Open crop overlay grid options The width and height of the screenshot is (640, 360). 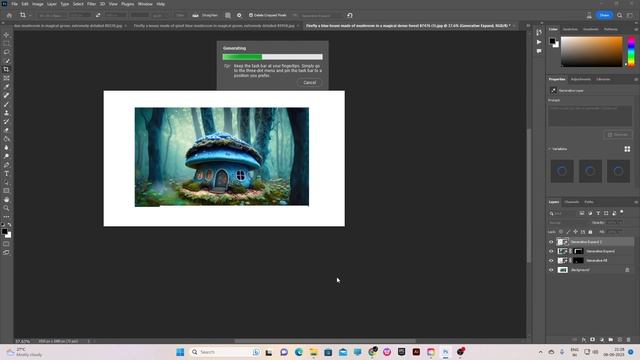[x=228, y=15]
